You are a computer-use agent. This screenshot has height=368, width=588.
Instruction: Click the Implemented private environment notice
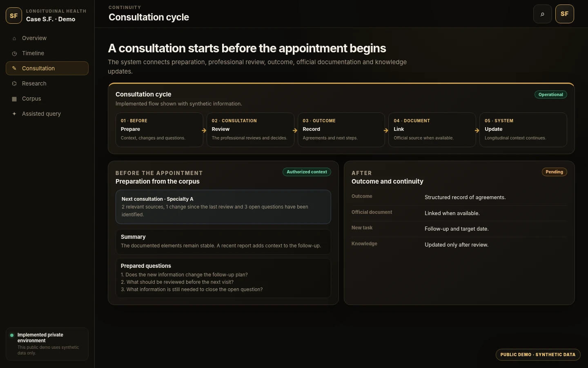[47, 344]
